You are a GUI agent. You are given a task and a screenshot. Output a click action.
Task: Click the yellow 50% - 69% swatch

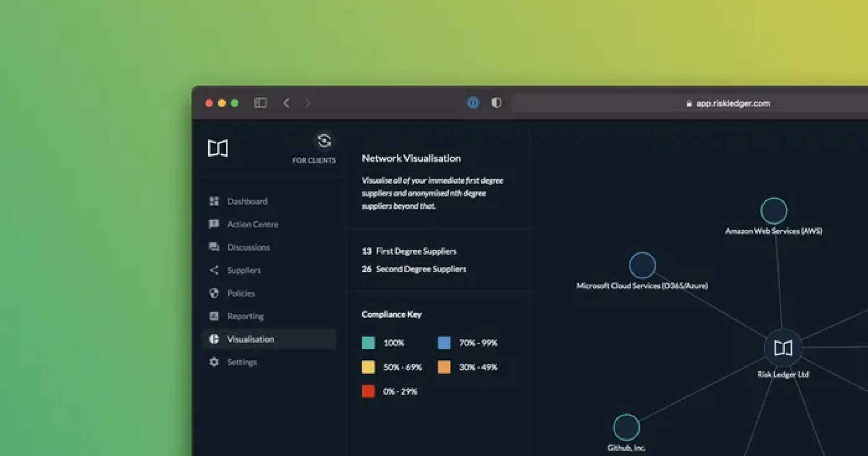coord(368,367)
